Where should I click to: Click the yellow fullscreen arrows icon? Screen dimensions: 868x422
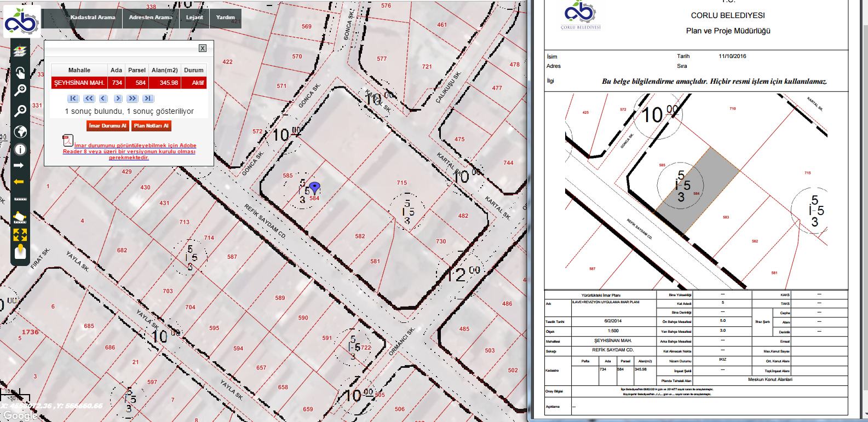point(20,235)
